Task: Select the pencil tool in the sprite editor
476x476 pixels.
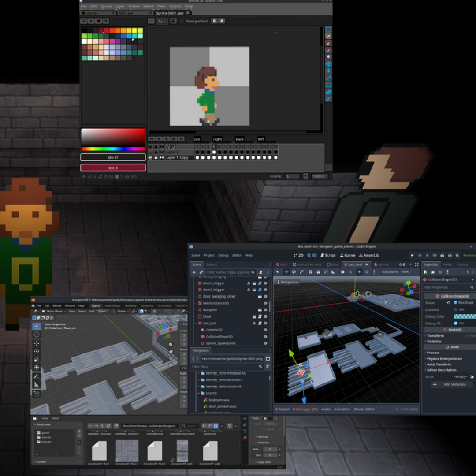Action: pos(328,36)
